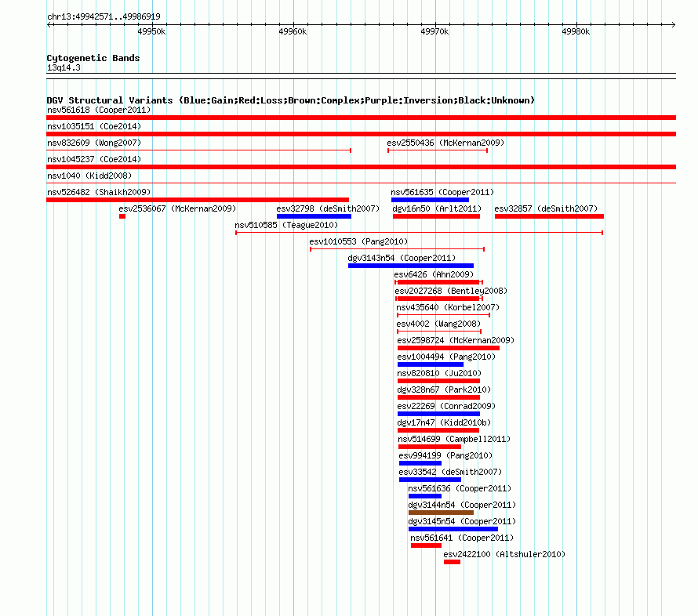The width and height of the screenshot is (698, 616).
Task: Click the dgv3144n54 (Cooper2011) label
Action: (462, 505)
